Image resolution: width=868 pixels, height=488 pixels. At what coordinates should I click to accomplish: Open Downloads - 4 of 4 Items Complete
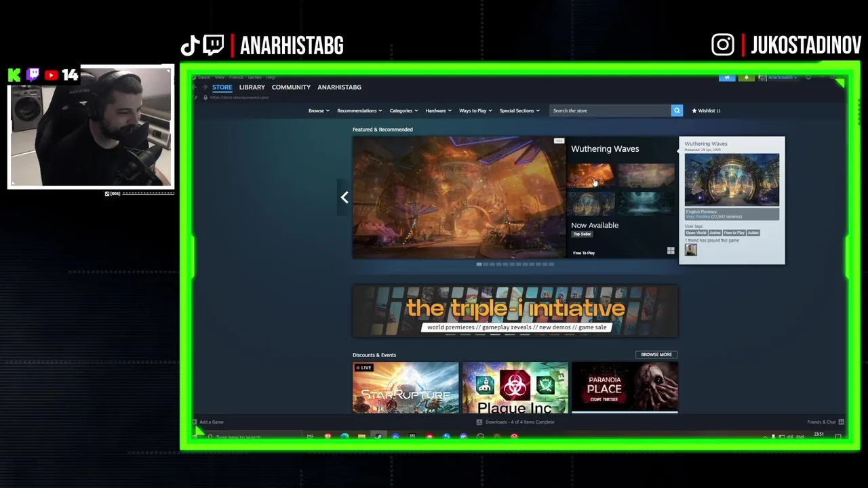tap(520, 422)
